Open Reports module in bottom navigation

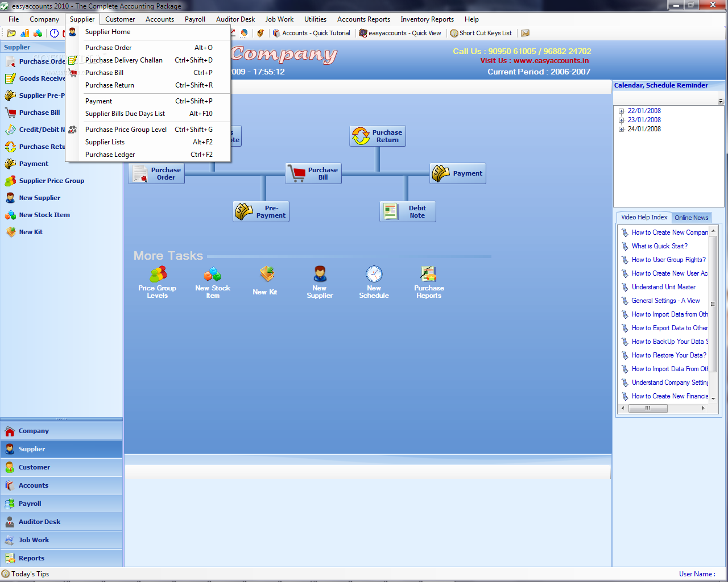pyautogui.click(x=61, y=558)
